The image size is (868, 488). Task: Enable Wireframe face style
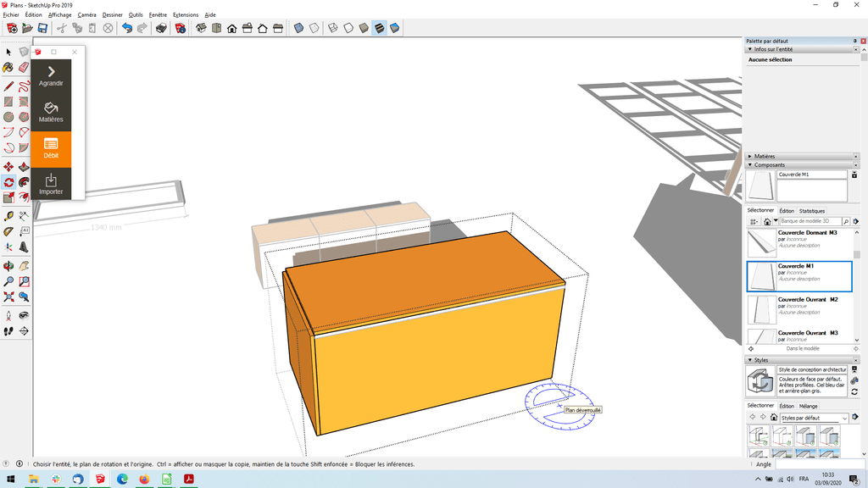[332, 28]
